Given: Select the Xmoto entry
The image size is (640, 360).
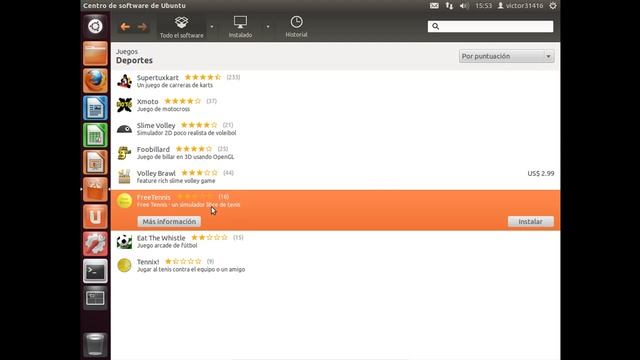Looking at the screenshot, I should pyautogui.click(x=335, y=105).
